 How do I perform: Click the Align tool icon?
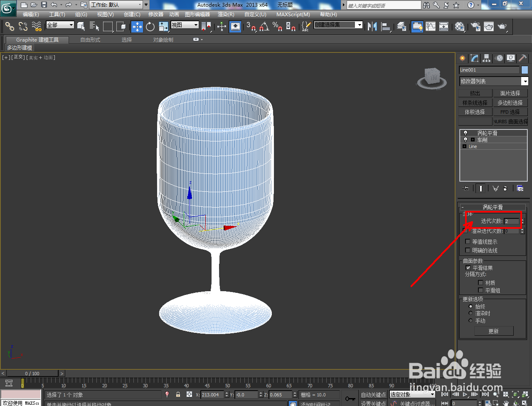tap(386, 27)
